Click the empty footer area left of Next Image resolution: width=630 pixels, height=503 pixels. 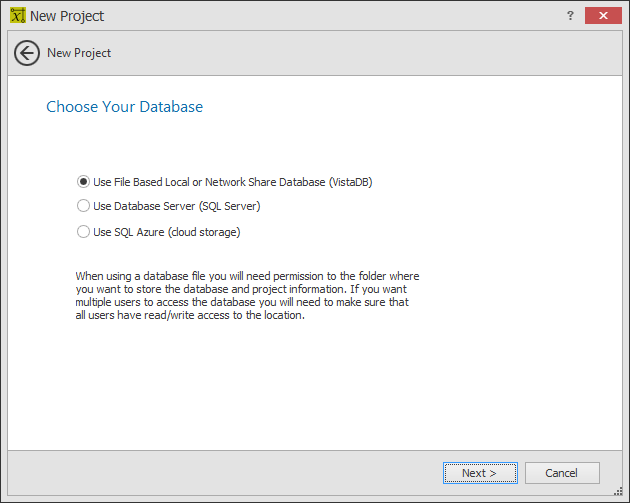(x=225, y=473)
